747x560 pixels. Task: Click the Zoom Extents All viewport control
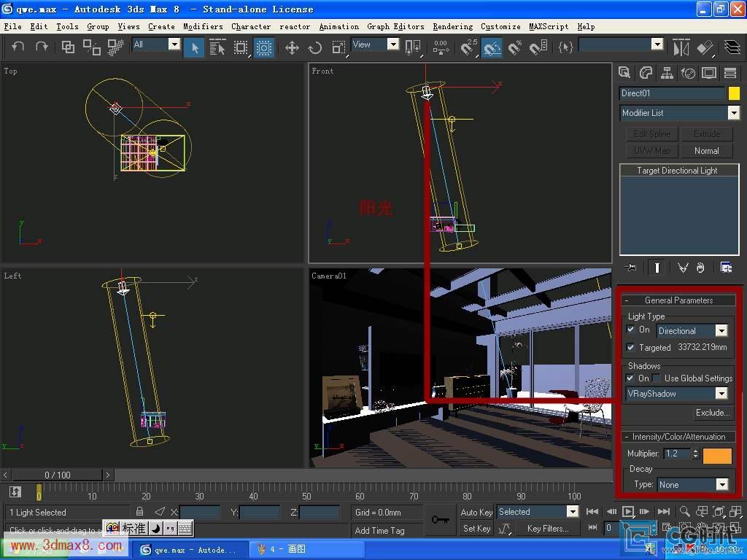(x=735, y=511)
